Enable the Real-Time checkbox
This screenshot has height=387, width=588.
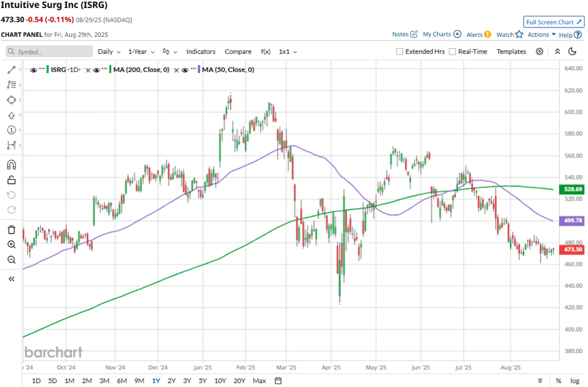pos(453,52)
